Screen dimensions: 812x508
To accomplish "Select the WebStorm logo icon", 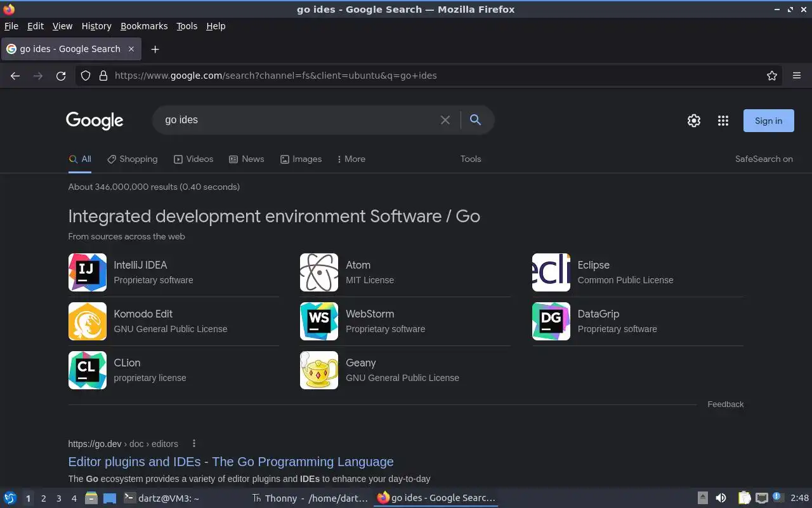I will pos(319,321).
